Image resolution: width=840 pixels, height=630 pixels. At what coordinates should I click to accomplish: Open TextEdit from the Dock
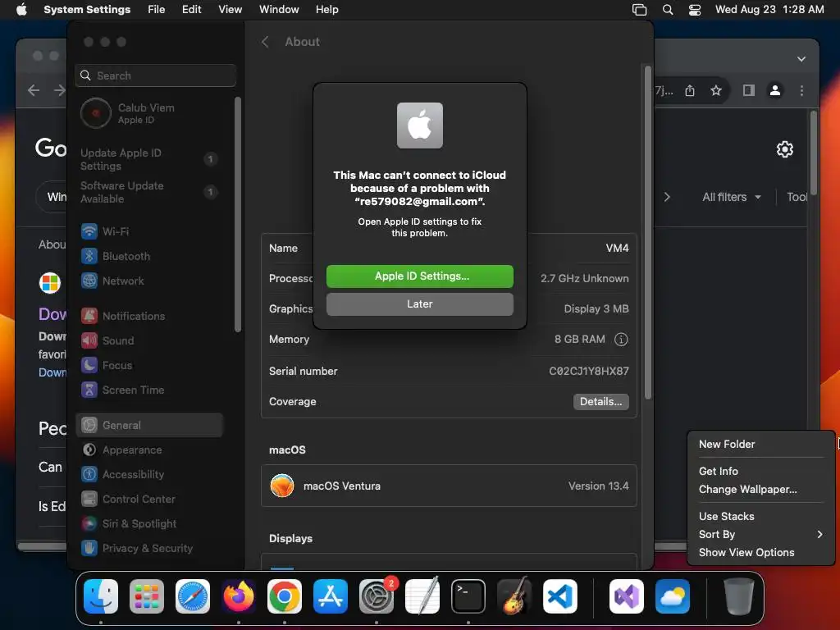(x=422, y=596)
